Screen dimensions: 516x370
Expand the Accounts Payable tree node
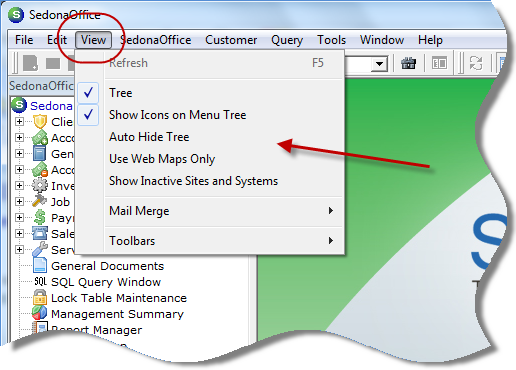click(19, 170)
